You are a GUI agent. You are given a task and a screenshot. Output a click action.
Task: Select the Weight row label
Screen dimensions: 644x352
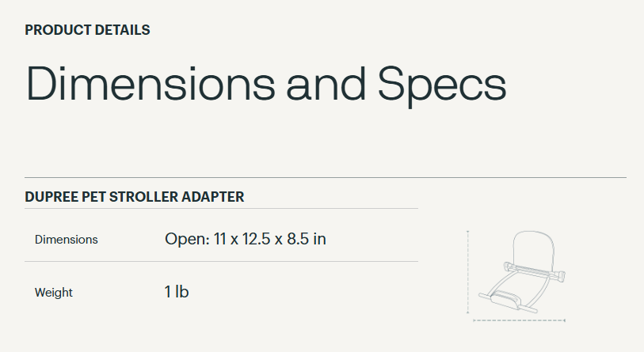[x=54, y=293]
